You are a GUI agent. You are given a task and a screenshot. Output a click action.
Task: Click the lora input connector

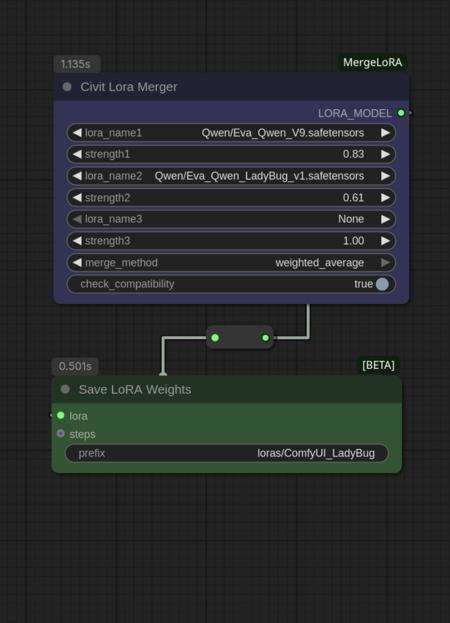click(60, 416)
